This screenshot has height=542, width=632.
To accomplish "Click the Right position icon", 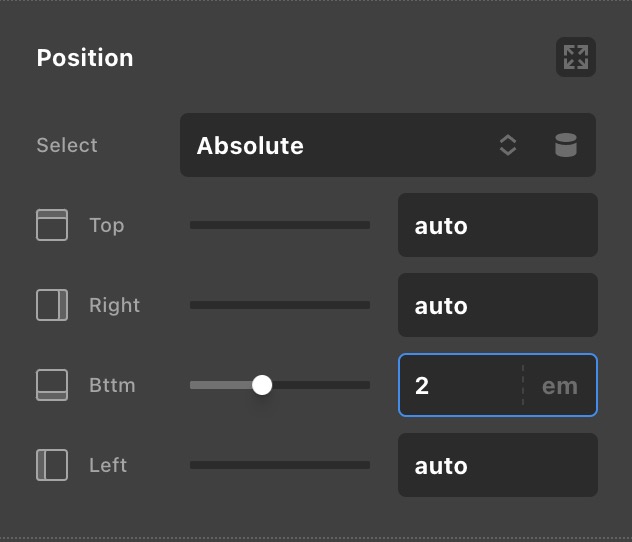I will pyautogui.click(x=52, y=305).
